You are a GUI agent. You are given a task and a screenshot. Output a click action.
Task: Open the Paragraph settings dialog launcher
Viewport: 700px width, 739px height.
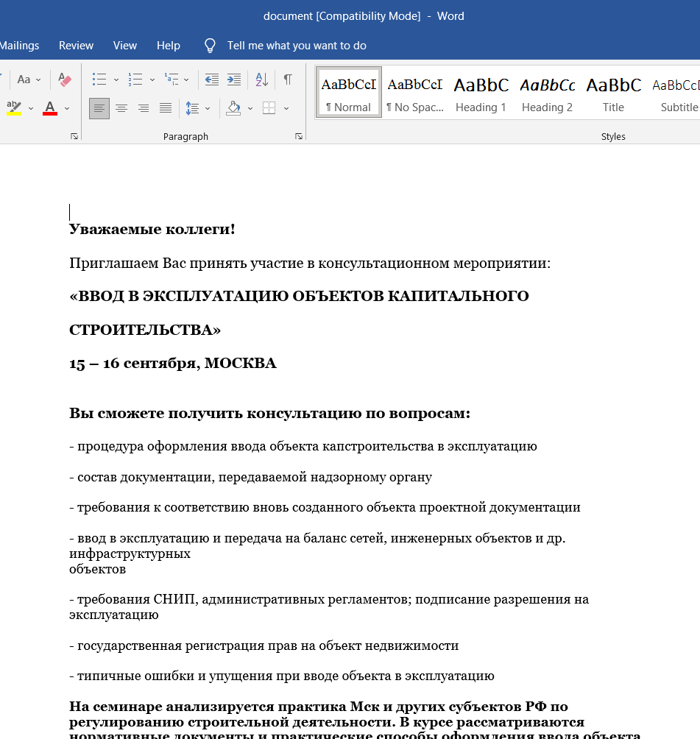pyautogui.click(x=299, y=136)
